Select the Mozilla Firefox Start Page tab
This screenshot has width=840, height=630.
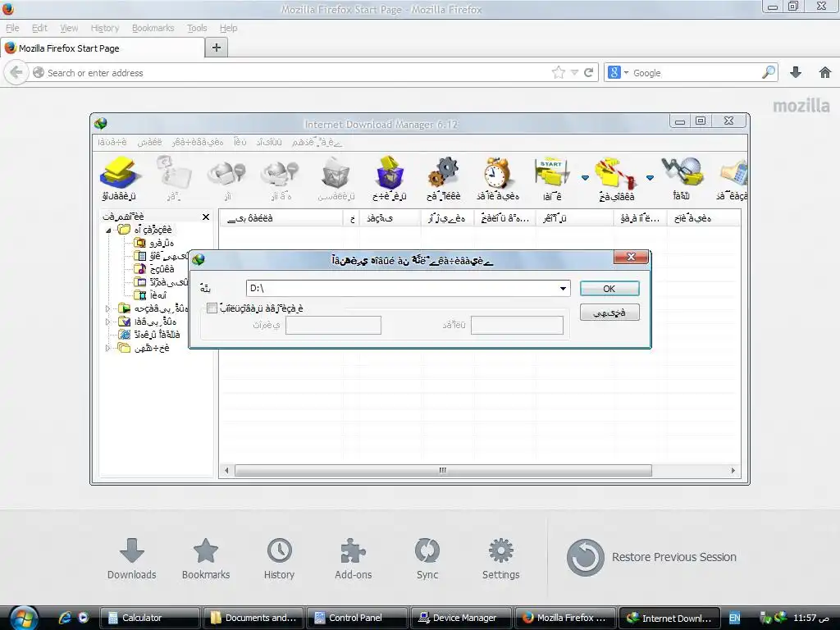point(103,48)
